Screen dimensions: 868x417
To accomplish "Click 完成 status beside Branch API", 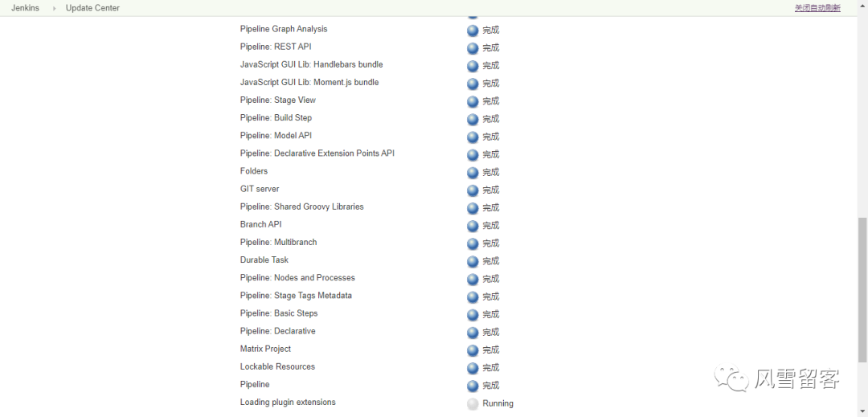I will coord(491,226).
